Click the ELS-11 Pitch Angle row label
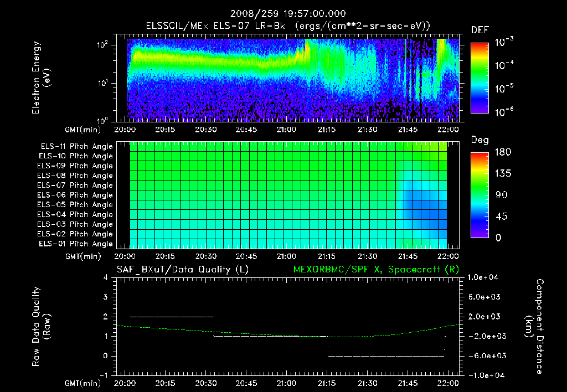This screenshot has height=392, width=567. (76, 147)
